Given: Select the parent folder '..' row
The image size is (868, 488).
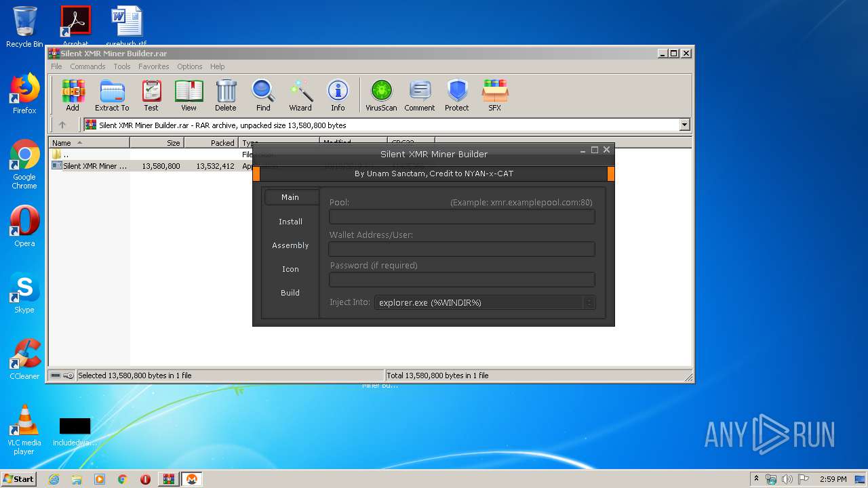Looking at the screenshot, I should [x=152, y=155].
